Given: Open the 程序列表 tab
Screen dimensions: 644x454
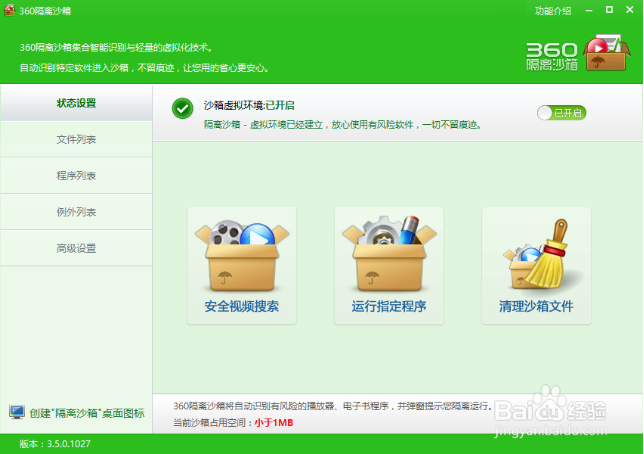Looking at the screenshot, I should pos(76,176).
